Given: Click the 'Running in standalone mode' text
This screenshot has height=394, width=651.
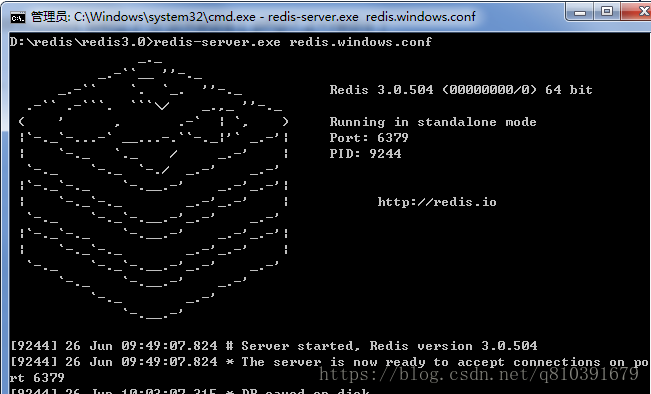Looking at the screenshot, I should point(433,122).
